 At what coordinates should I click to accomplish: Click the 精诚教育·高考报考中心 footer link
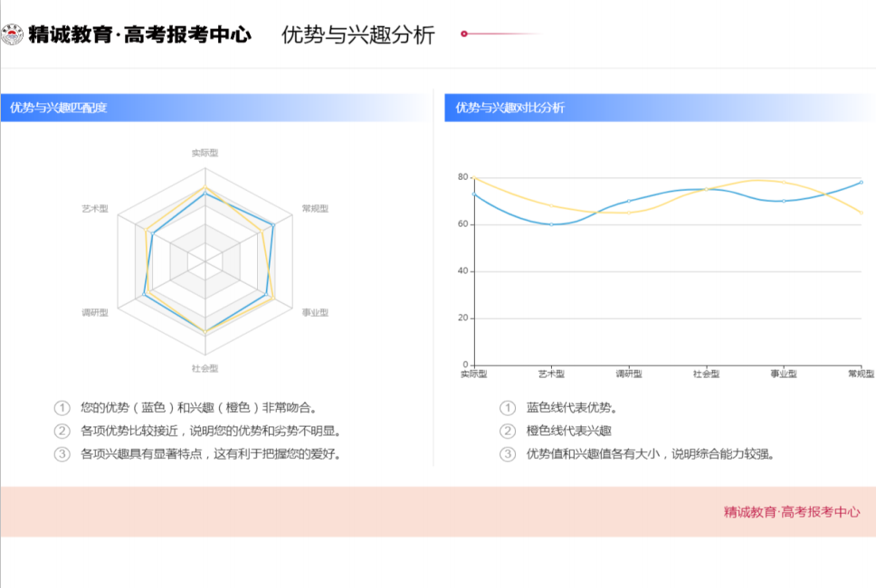(792, 512)
